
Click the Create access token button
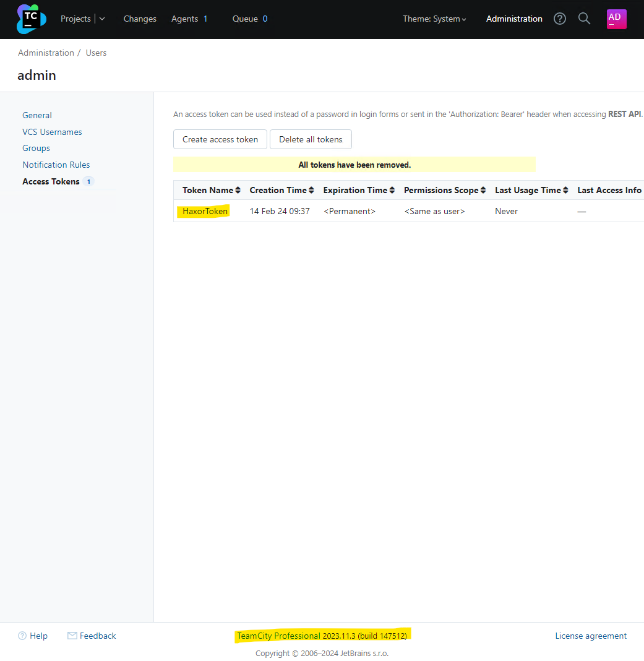click(220, 139)
